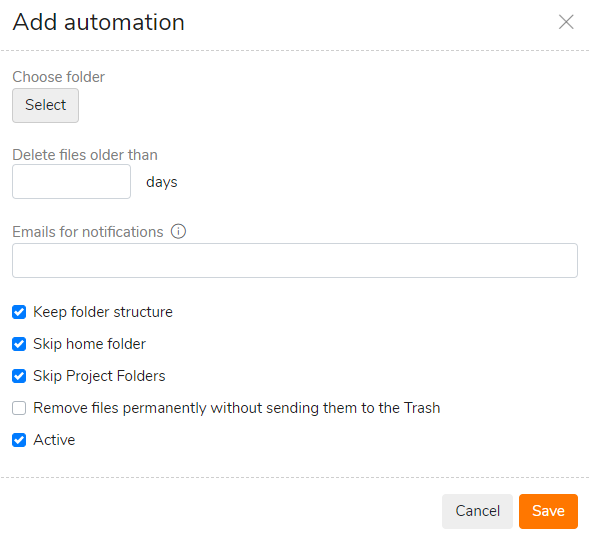Focus the days number input field

pyautogui.click(x=71, y=181)
